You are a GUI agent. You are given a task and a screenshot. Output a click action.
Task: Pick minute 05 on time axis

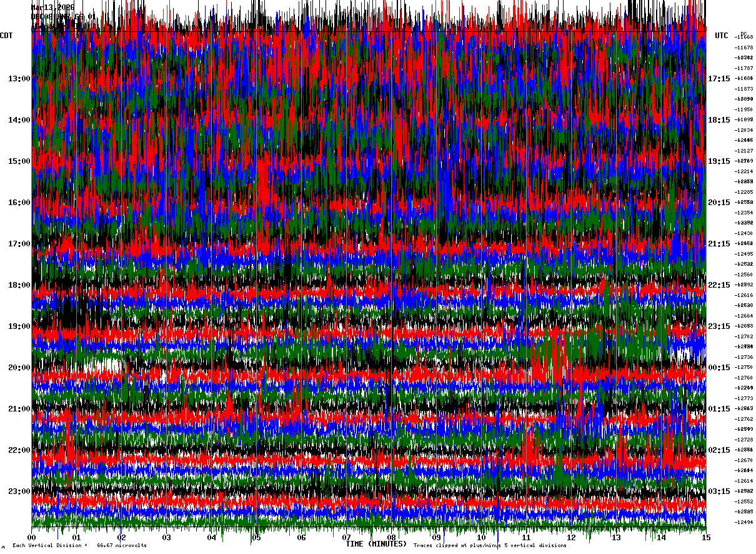(x=257, y=537)
